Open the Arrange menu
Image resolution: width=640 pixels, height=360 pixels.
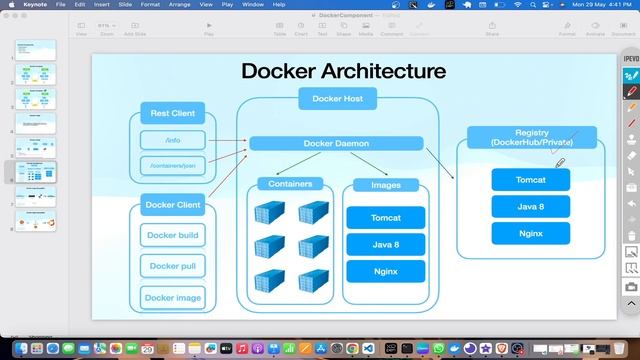click(x=179, y=4)
